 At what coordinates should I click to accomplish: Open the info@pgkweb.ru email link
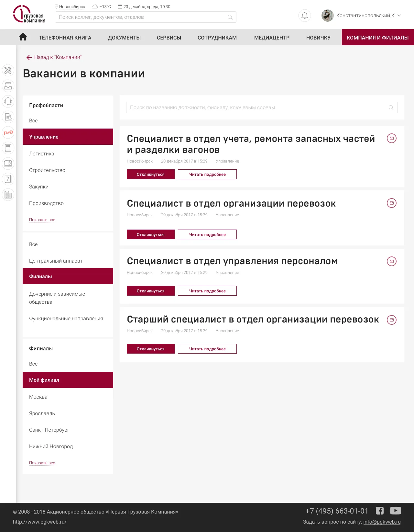(x=382, y=522)
